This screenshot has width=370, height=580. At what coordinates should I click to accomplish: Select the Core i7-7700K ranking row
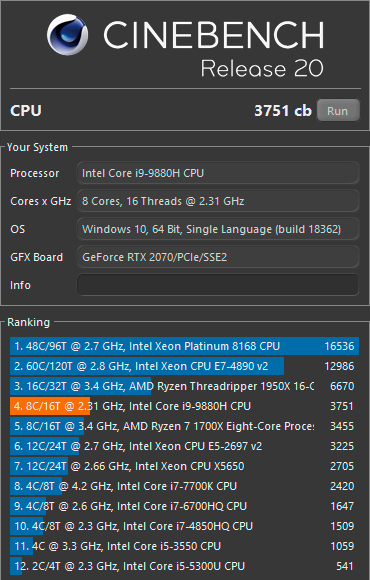coord(184,486)
